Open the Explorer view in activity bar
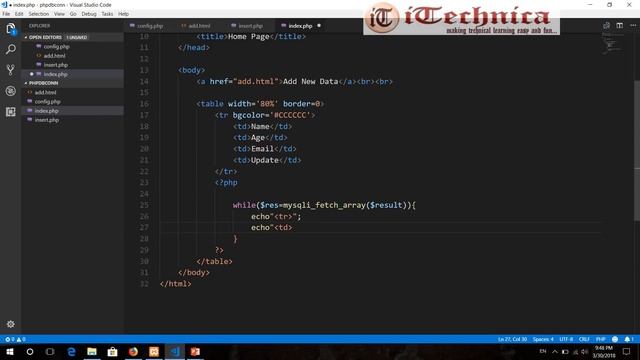Image resolution: width=640 pixels, height=360 pixels. pyautogui.click(x=11, y=29)
